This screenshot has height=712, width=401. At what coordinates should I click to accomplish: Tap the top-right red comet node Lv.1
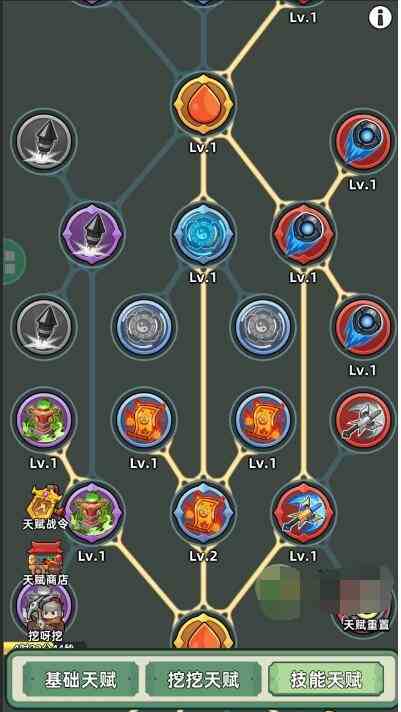click(x=363, y=142)
